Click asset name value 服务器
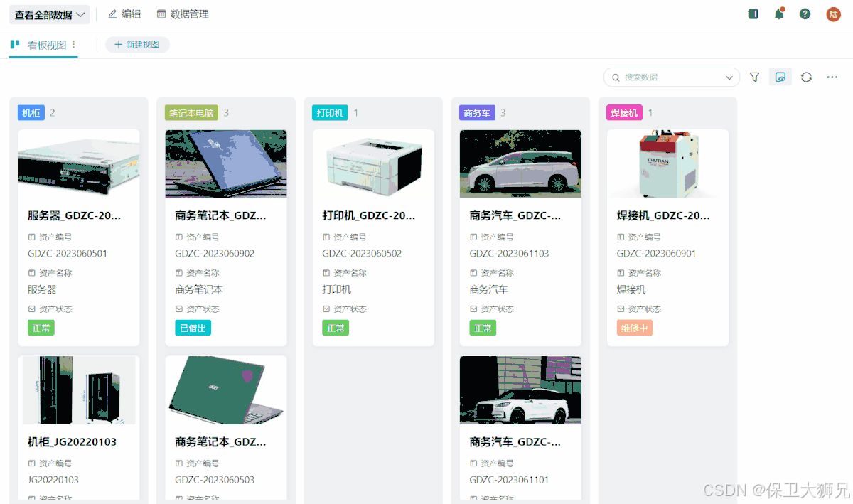This screenshot has height=504, width=853. 42,290
